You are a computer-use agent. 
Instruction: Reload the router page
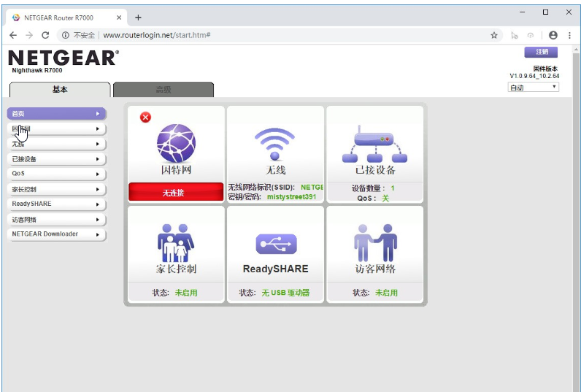click(45, 35)
